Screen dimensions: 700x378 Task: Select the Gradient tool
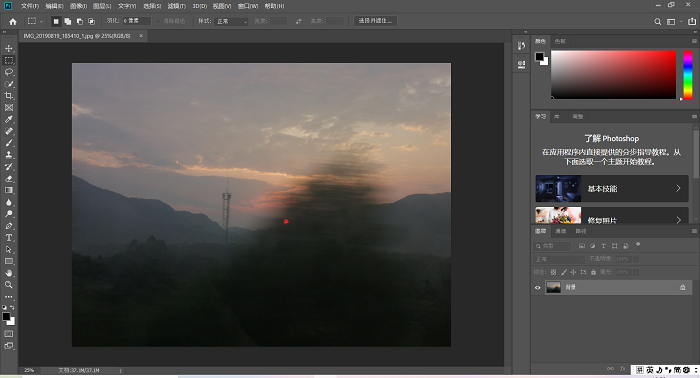pos(8,190)
